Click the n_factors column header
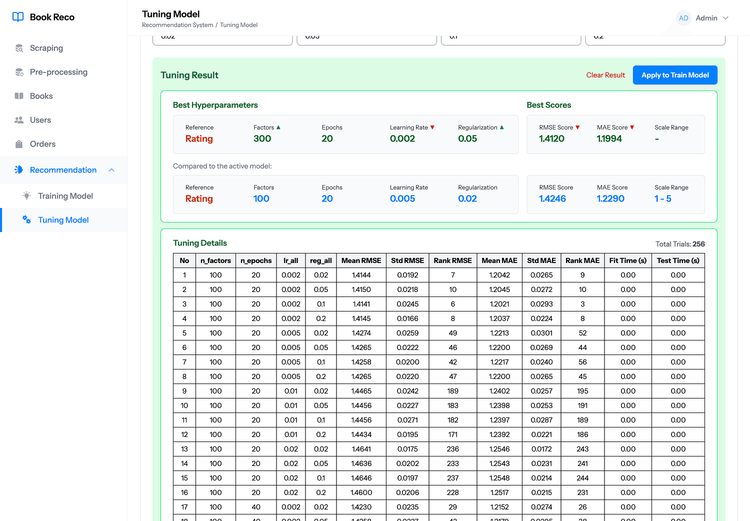750x521 pixels. point(216,261)
